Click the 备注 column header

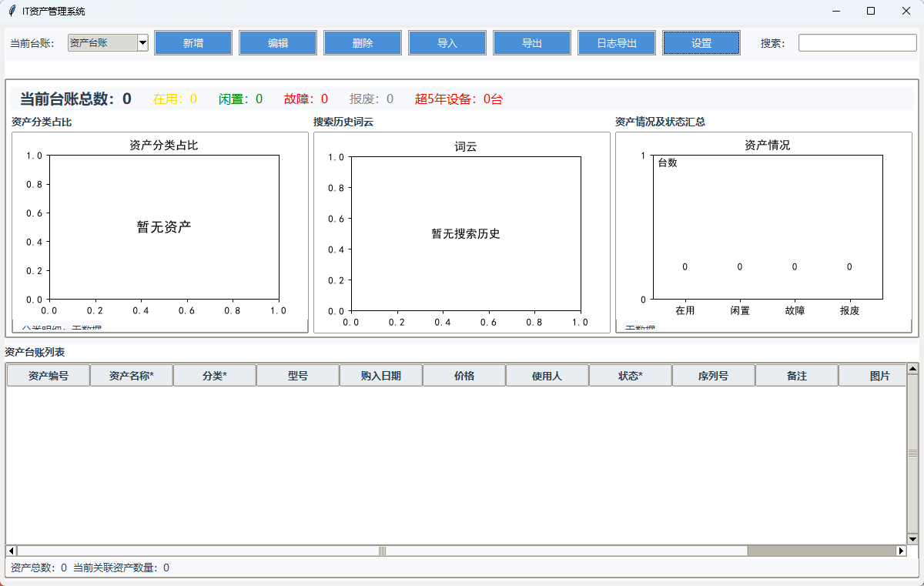click(797, 376)
